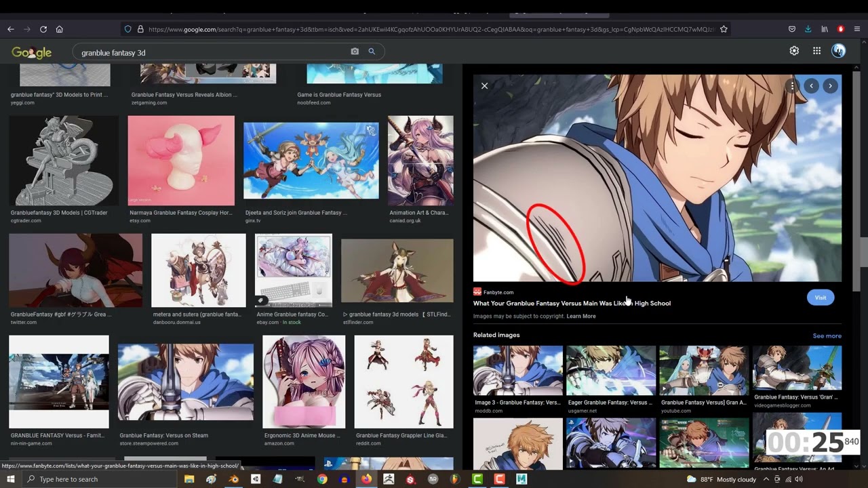Select the min-nin-game.com Versus thumbnail
This screenshot has height=488, width=868.
[59, 382]
